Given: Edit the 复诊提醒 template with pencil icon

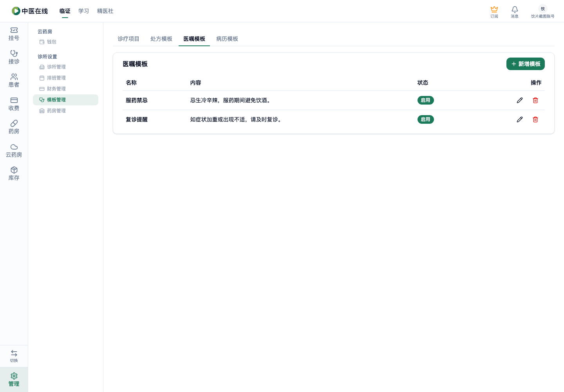Looking at the screenshot, I should 520,119.
